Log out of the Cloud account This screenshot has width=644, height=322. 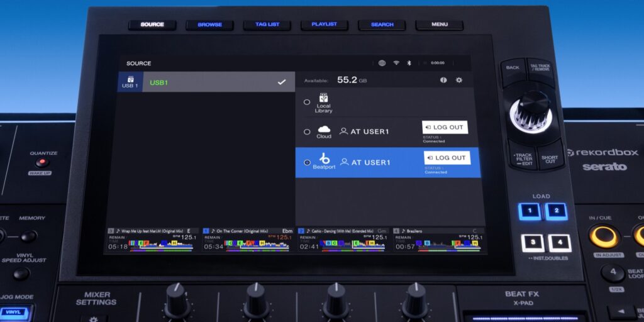pyautogui.click(x=445, y=127)
